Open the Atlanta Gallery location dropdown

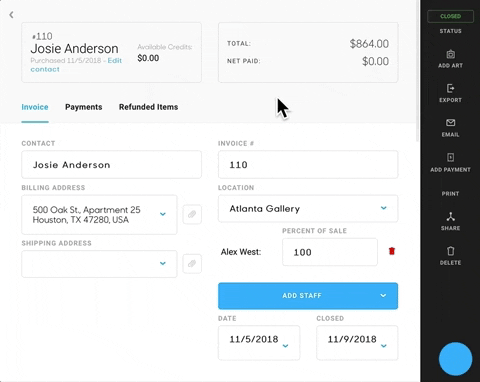(308, 209)
